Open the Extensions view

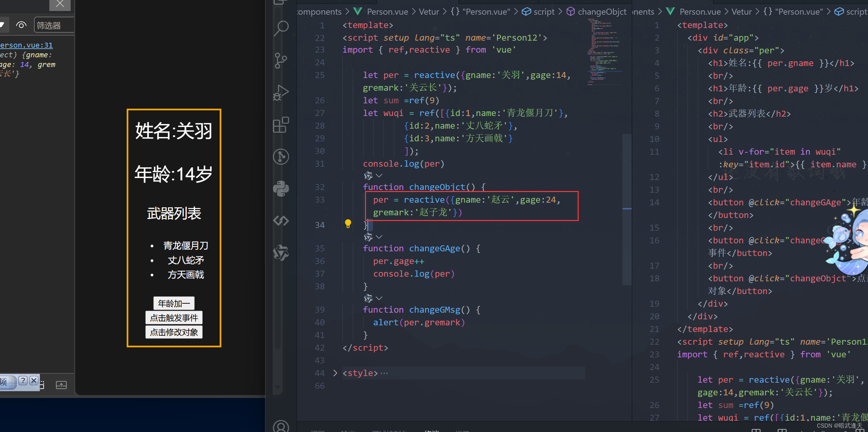[x=281, y=125]
